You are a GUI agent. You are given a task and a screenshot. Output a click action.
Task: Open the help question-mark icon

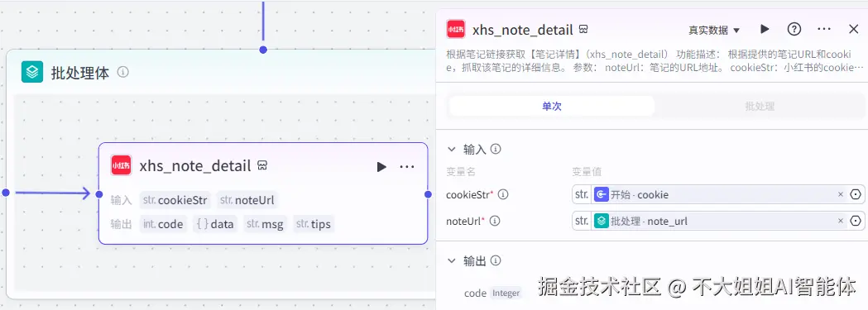(794, 29)
